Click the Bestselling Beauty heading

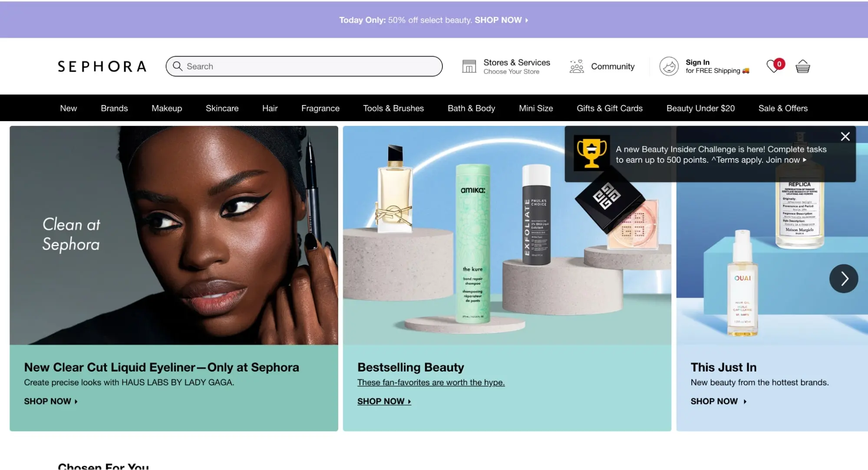[x=411, y=367]
